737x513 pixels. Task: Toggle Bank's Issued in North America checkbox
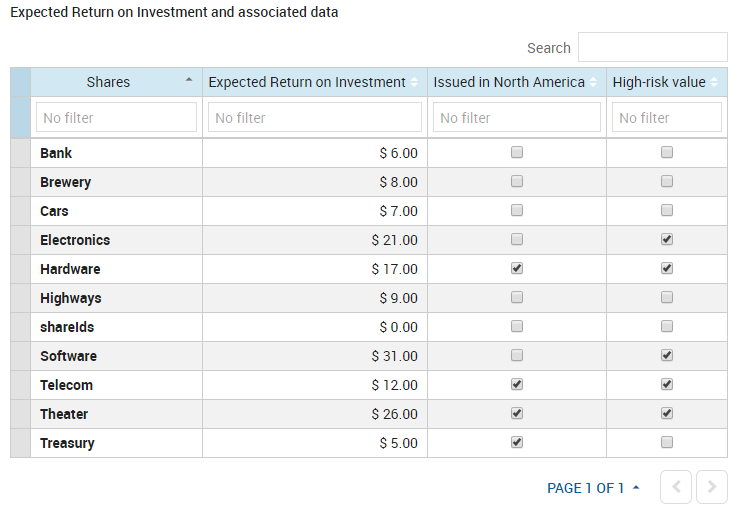point(517,153)
